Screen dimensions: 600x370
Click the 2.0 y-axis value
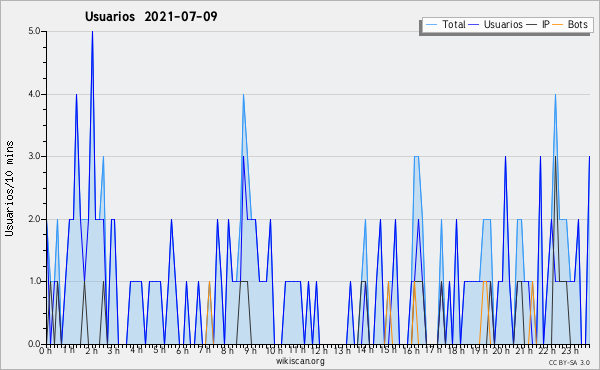tap(34, 219)
